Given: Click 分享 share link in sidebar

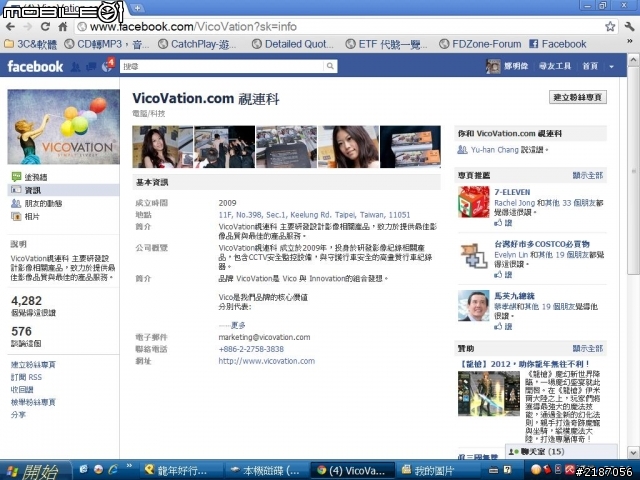Looking at the screenshot, I should [x=18, y=414].
